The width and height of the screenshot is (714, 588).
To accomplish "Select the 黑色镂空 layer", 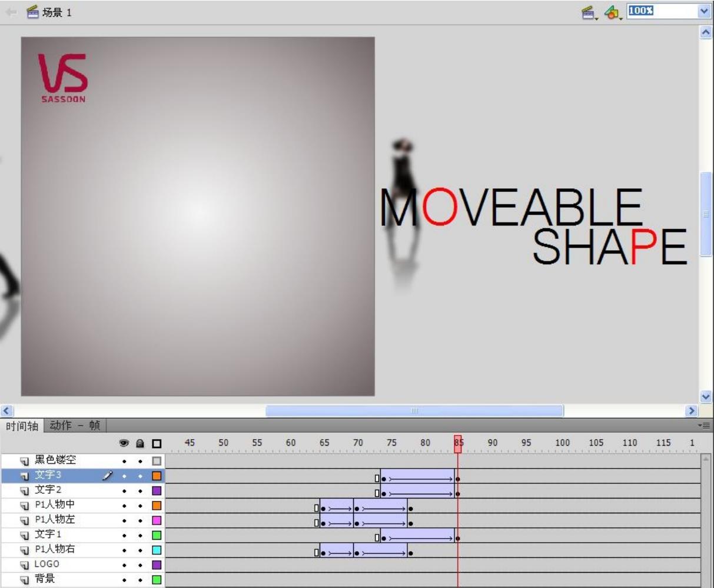I will point(55,460).
